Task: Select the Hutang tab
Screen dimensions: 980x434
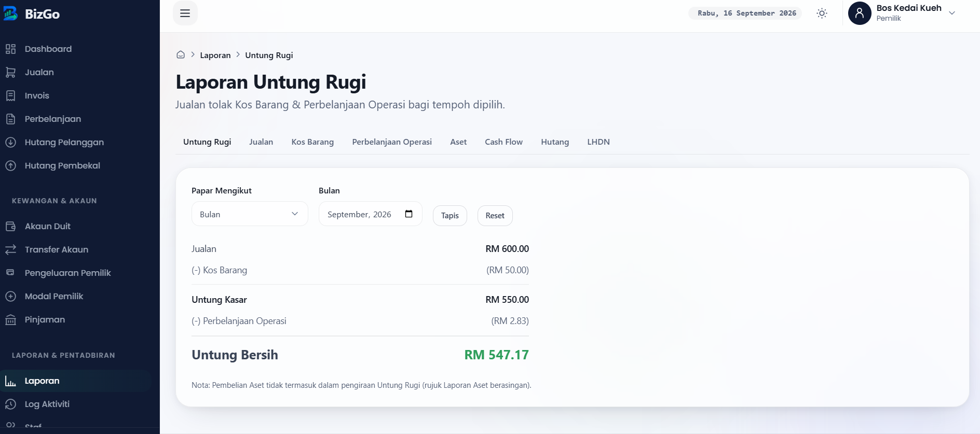Action: point(555,142)
